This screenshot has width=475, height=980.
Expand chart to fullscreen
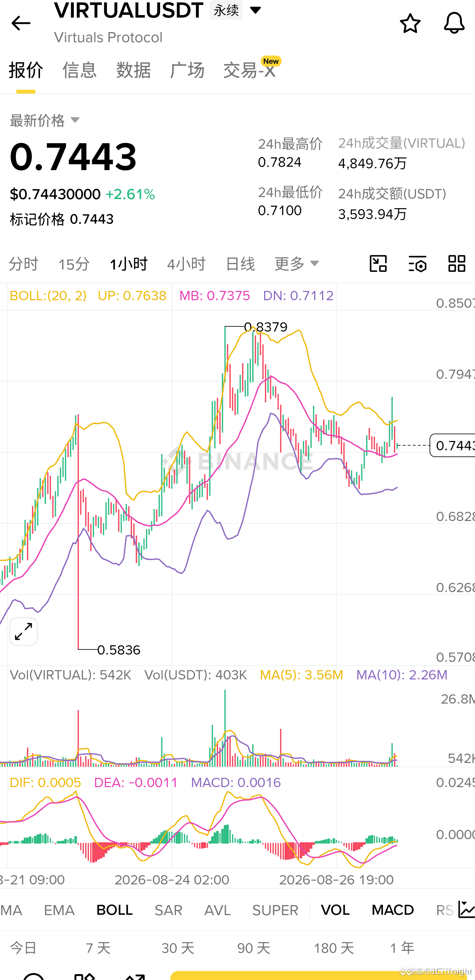click(23, 631)
